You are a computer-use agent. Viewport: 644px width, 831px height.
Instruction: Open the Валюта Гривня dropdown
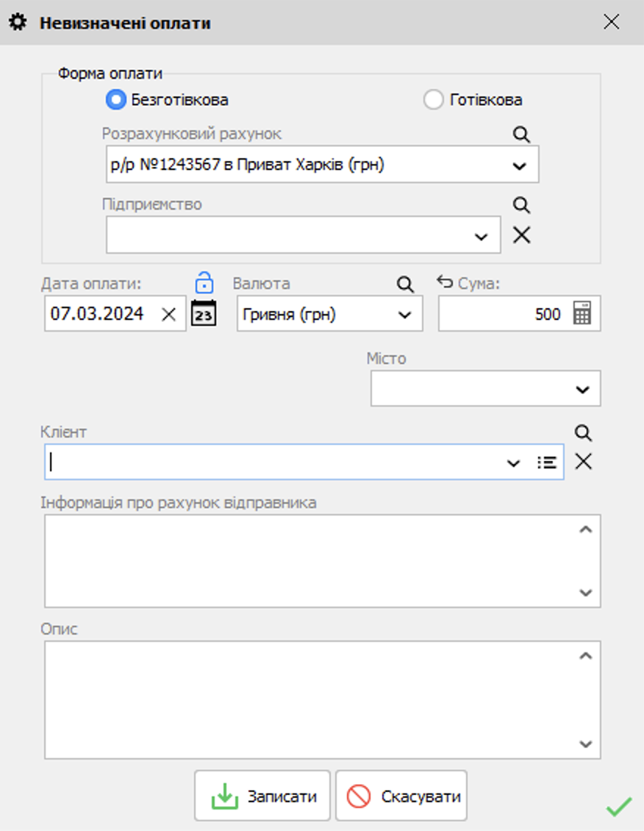tap(404, 315)
